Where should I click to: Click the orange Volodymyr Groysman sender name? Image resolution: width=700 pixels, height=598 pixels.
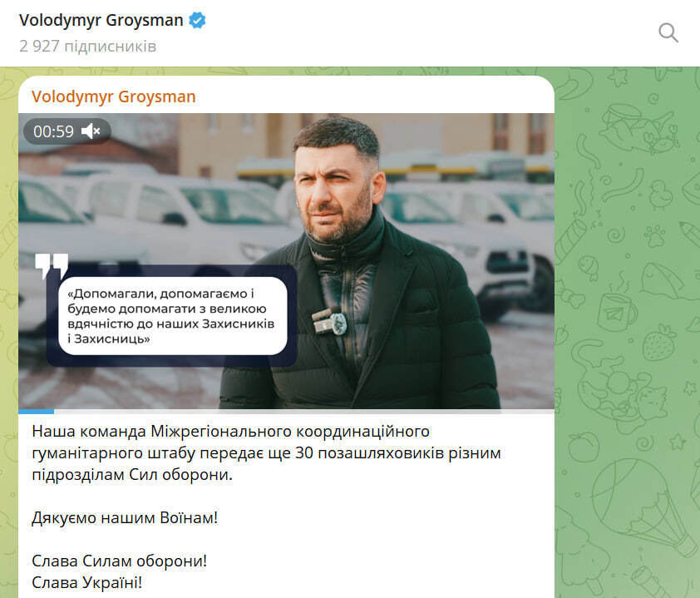(113, 96)
